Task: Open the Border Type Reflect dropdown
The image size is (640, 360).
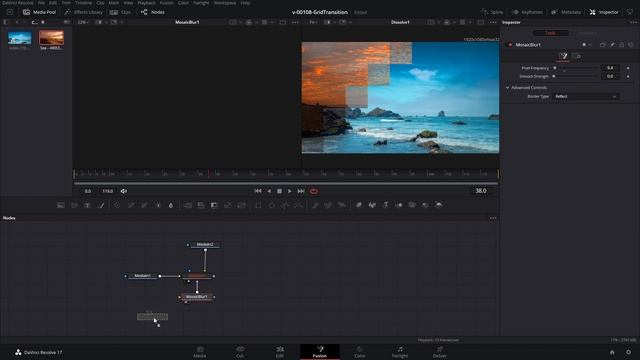Action: (585, 96)
